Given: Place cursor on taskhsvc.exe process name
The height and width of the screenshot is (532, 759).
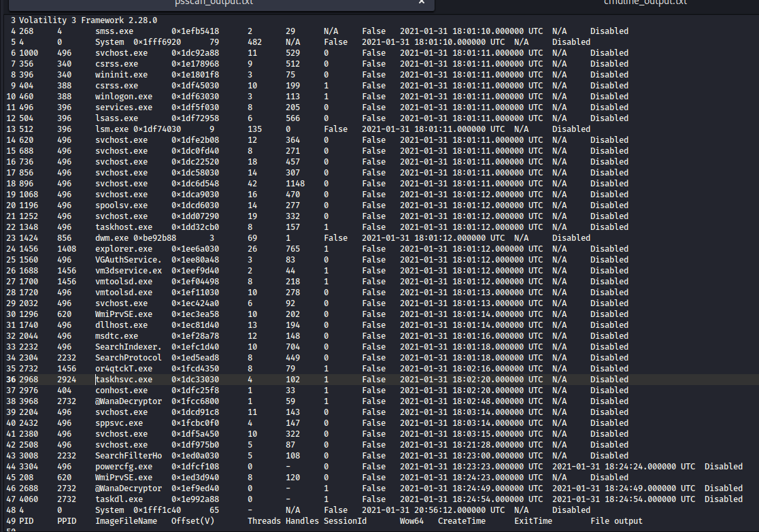Looking at the screenshot, I should [124, 379].
